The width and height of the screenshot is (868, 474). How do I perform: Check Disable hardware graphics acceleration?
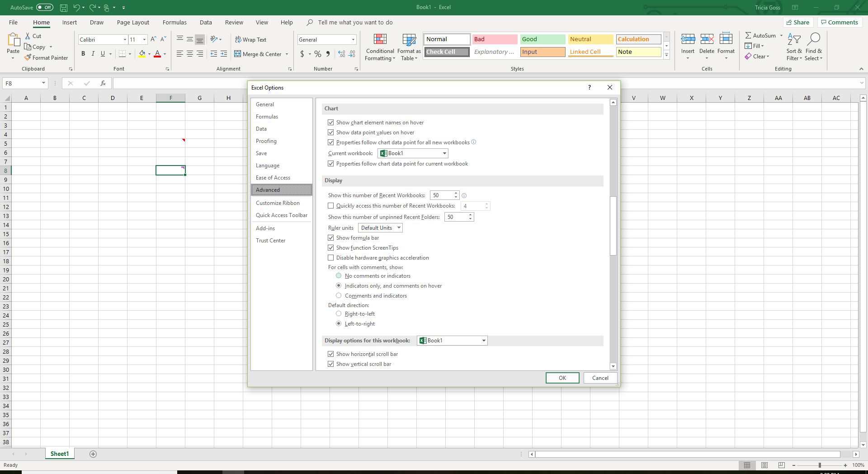[331, 258]
